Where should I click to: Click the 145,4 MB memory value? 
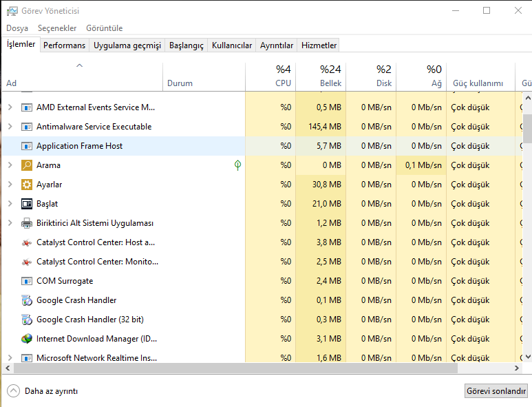point(325,127)
